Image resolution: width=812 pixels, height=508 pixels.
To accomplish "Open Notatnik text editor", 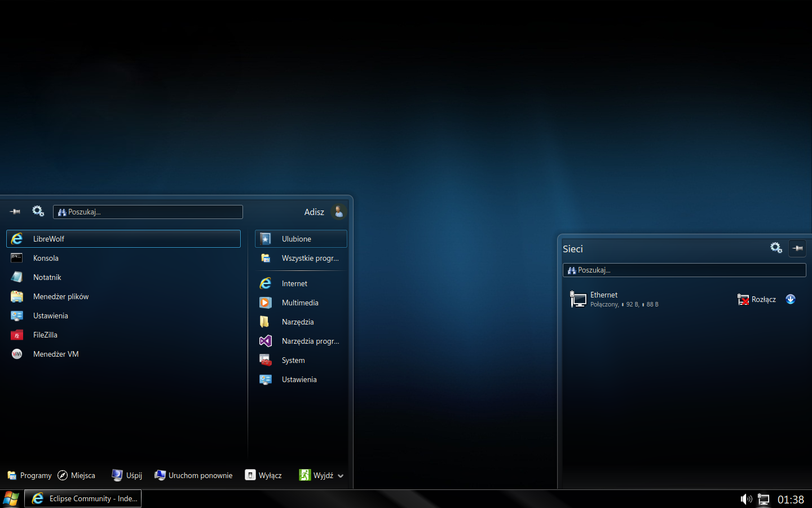I will coord(47,277).
